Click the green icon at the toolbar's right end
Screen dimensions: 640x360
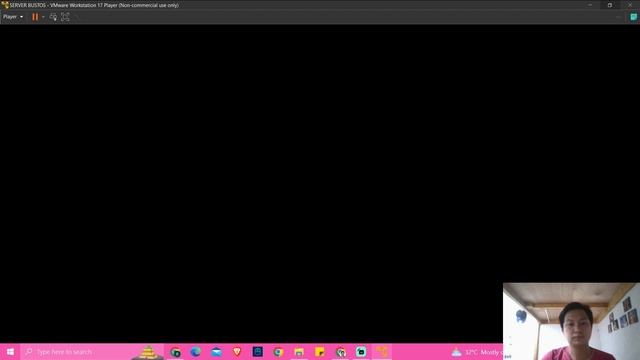click(x=633, y=17)
